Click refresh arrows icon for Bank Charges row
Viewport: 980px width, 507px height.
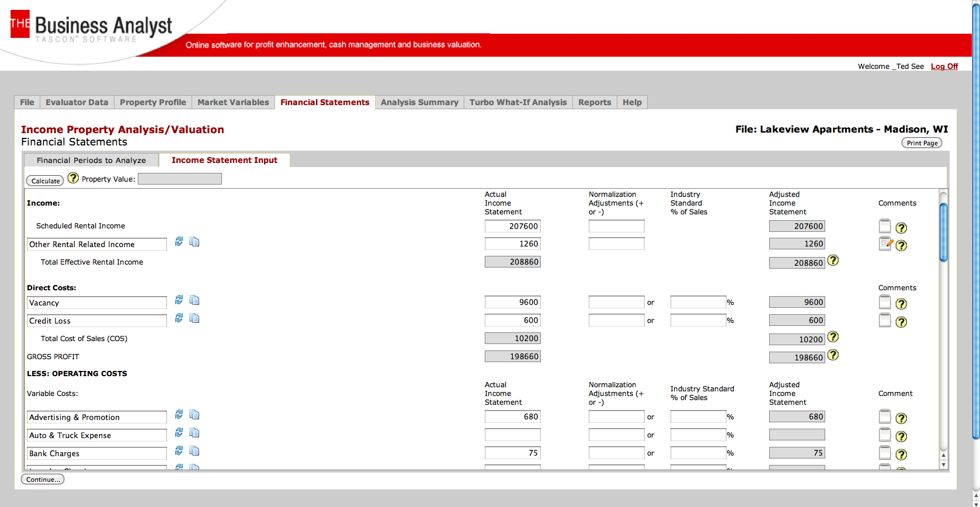pyautogui.click(x=179, y=450)
